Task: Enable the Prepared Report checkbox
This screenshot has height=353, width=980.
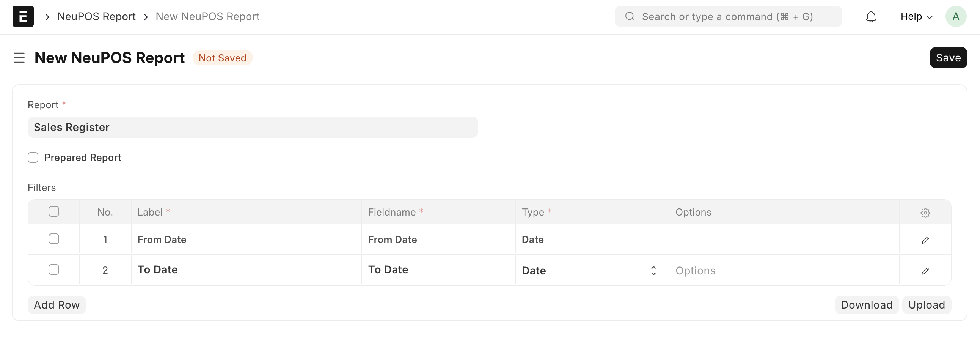Action: tap(33, 158)
